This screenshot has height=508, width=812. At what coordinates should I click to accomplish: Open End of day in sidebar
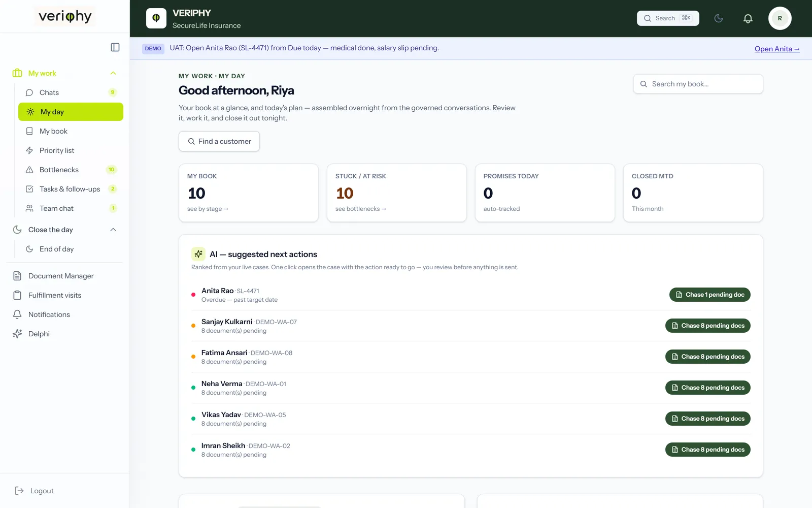click(x=71, y=249)
